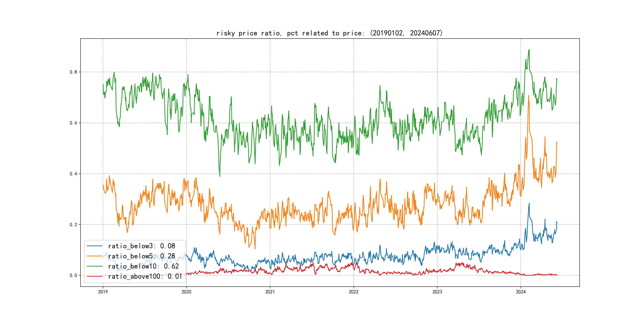Click the 2023 x-axis tick label
The height and width of the screenshot is (322, 644).
(x=437, y=292)
